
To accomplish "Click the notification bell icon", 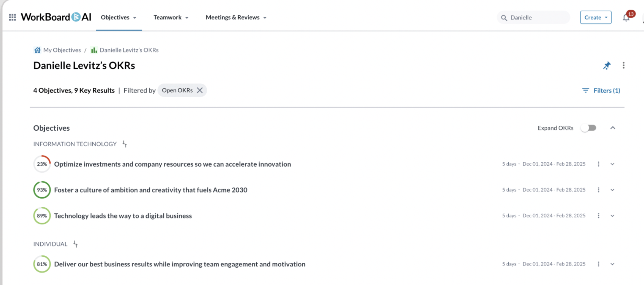I will pos(626,18).
